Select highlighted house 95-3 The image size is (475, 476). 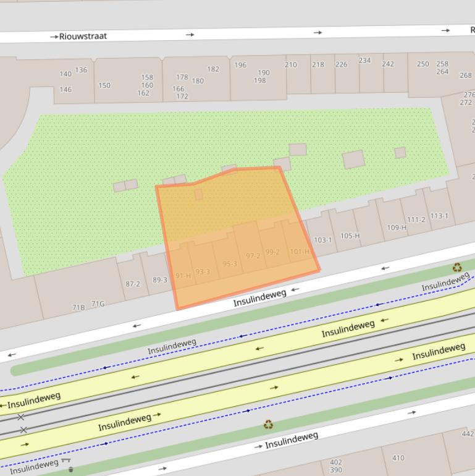230,264
